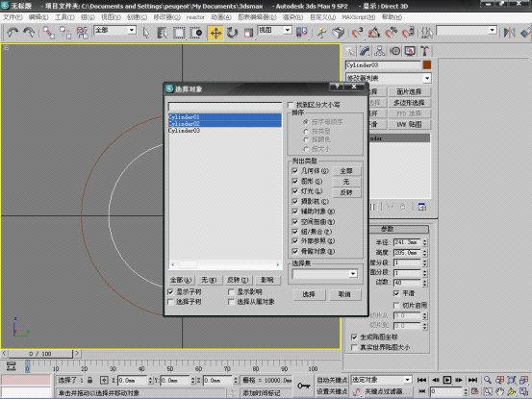Open the Motion command panel tab
This screenshot has width=532, height=399.
click(394, 51)
